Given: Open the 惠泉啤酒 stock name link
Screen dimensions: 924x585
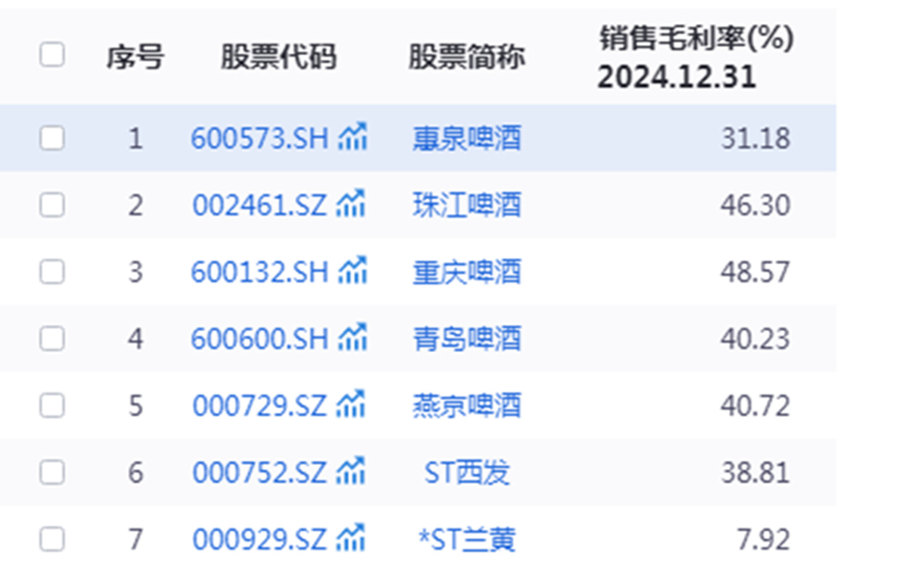Looking at the screenshot, I should 466,138.
